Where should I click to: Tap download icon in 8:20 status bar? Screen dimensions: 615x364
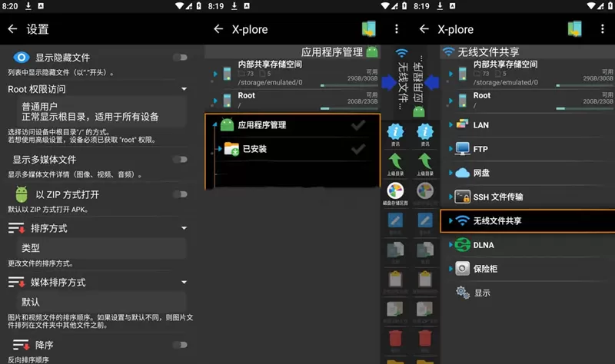(28, 6)
